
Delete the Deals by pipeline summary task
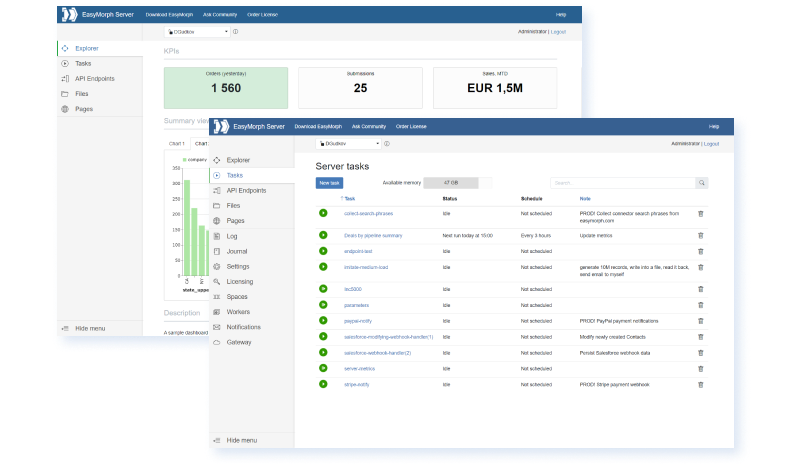[x=701, y=235]
